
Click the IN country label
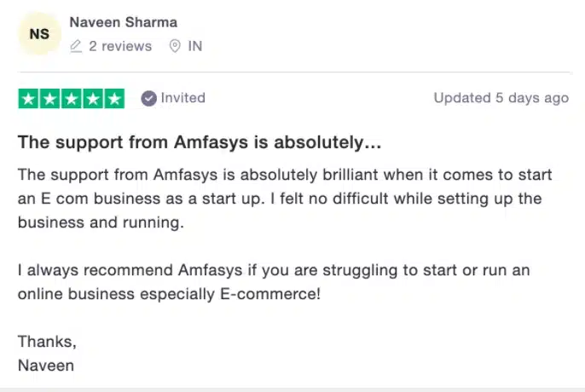pyautogui.click(x=195, y=46)
